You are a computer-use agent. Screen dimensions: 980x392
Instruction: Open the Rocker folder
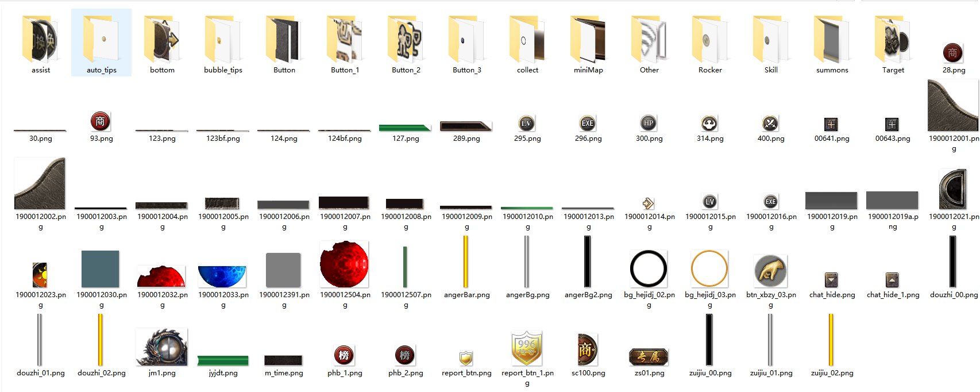pyautogui.click(x=710, y=39)
